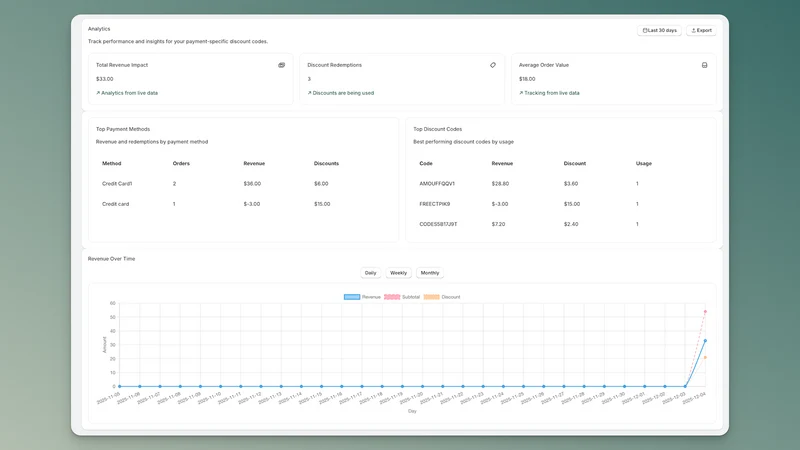Click the arrow icon beside Discounts are being used
Viewport: 800px width, 450px height.
coord(309,93)
